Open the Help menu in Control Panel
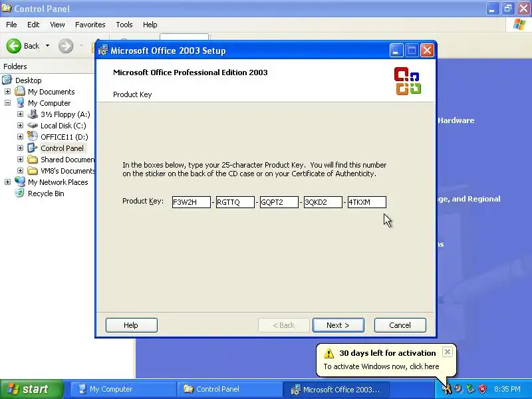Viewport: 532px width, 399px height. point(150,25)
